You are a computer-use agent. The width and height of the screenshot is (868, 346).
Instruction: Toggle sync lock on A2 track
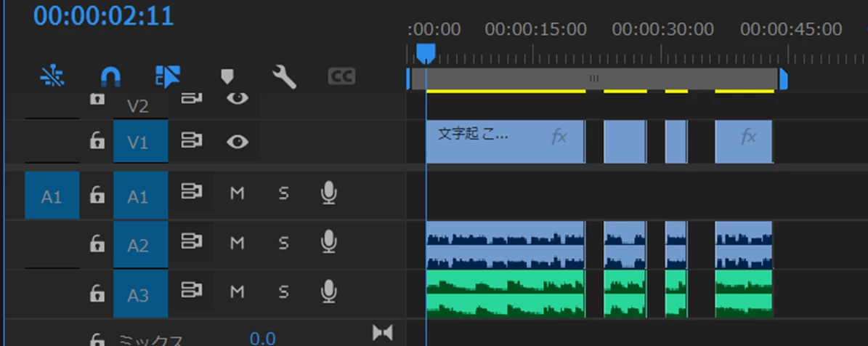(x=192, y=241)
